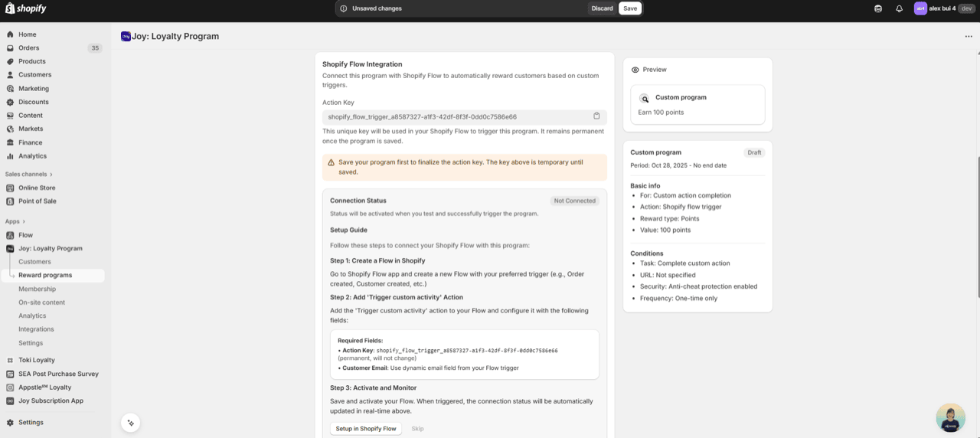Click the warning triangle icon in banner
980x438 pixels.
(x=332, y=162)
